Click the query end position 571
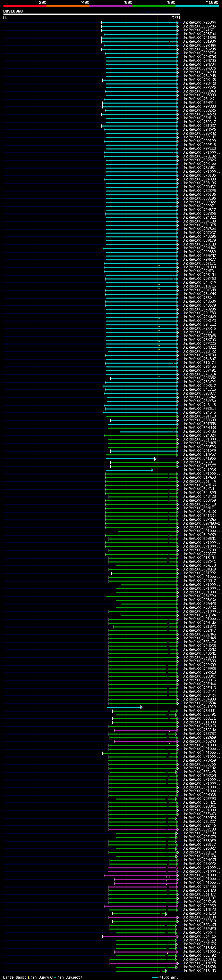Image resolution: width=222 pixels, height=980 pixels. point(175,17)
